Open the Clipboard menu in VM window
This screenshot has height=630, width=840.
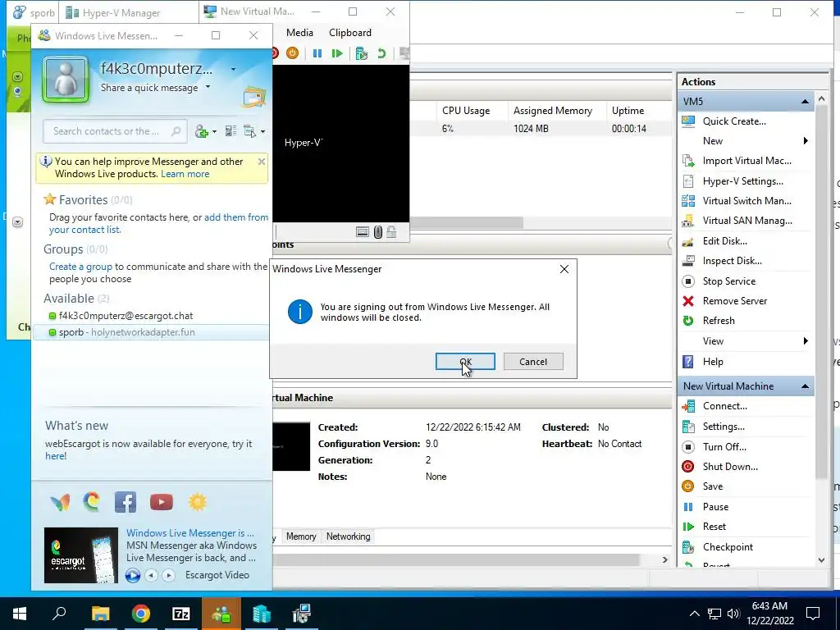point(349,33)
